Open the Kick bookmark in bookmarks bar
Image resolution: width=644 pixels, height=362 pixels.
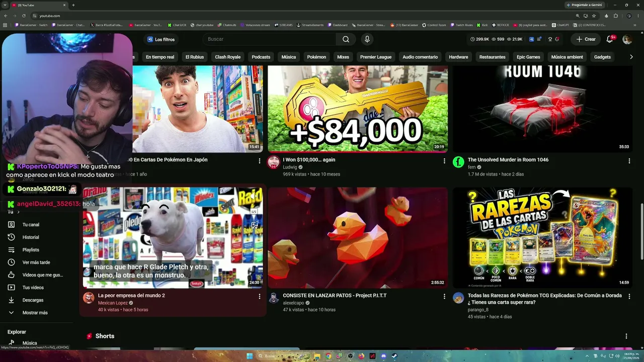click(482, 25)
